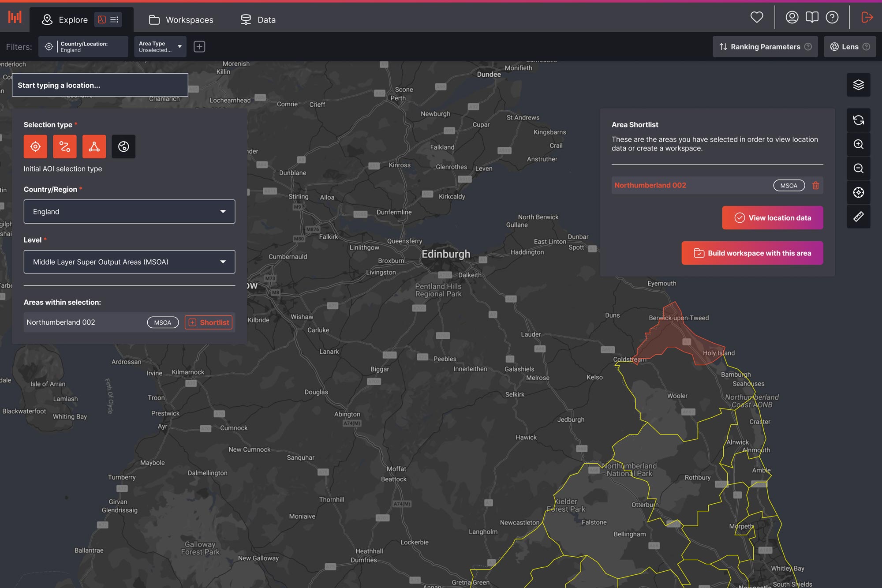Viewport: 882px width, 588px height.
Task: Click MSOA badge in Area Shortlist
Action: 789,185
